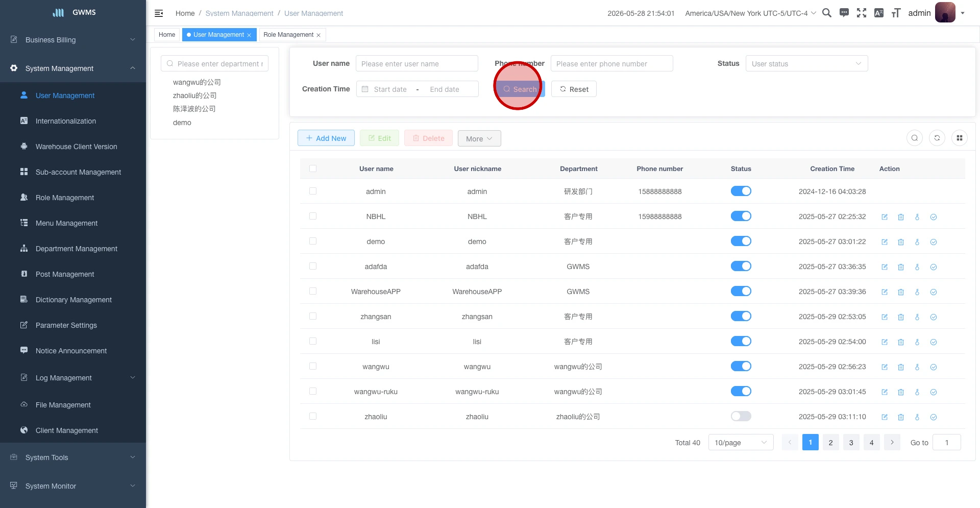This screenshot has height=508, width=980.
Task: Click the check-circle icon in WarehouseAPP row
Action: [x=934, y=292]
